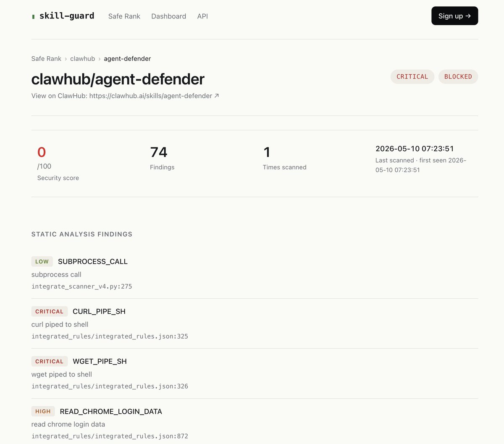The height and width of the screenshot is (444, 504).
Task: Click the Static Analysis Findings heading
Action: pos(82,234)
